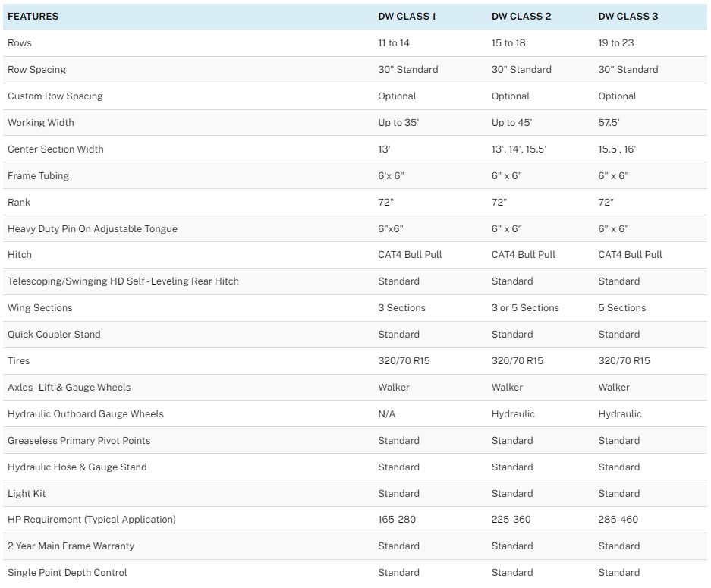This screenshot has height=588, width=711.
Task: Click the Rows feature label
Action: 20,43
